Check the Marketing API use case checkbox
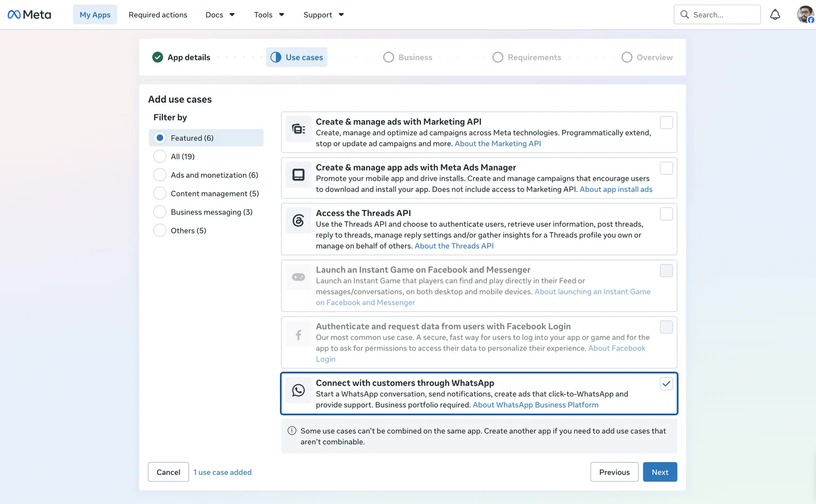816x504 pixels. coord(666,122)
